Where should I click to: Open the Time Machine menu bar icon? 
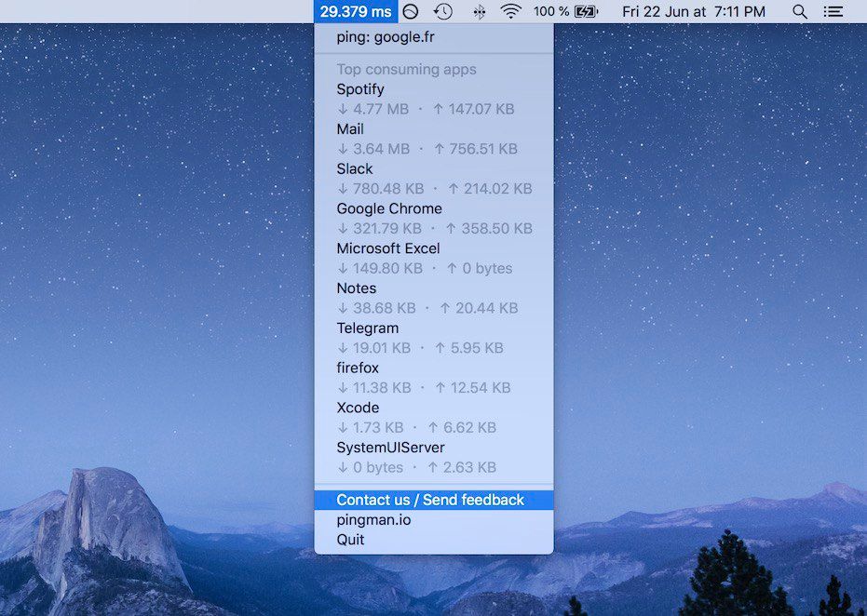(x=443, y=11)
